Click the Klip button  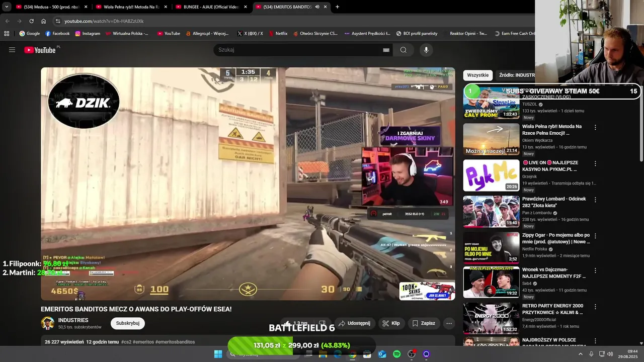(x=391, y=323)
